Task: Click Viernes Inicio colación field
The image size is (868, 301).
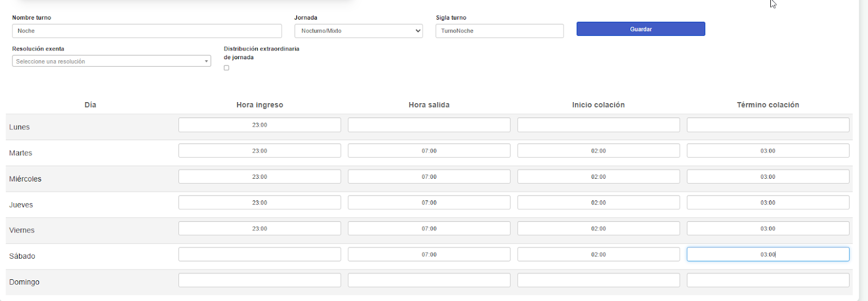Action: pyautogui.click(x=598, y=229)
